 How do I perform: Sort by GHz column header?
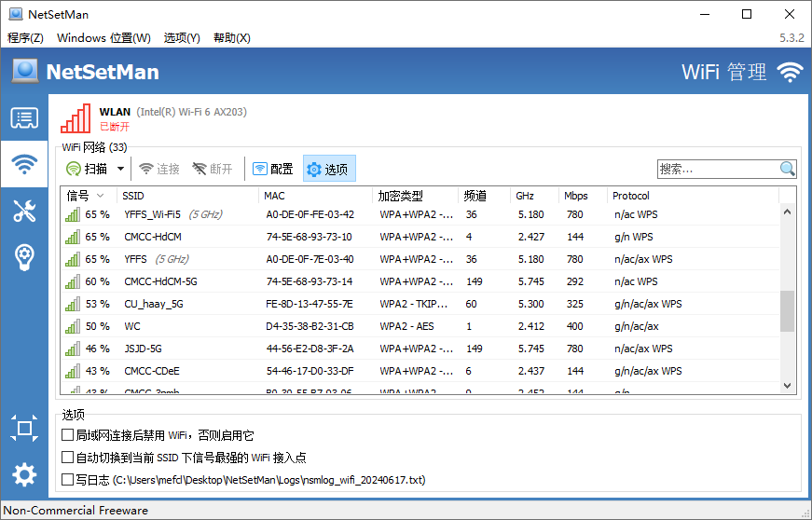click(534, 196)
